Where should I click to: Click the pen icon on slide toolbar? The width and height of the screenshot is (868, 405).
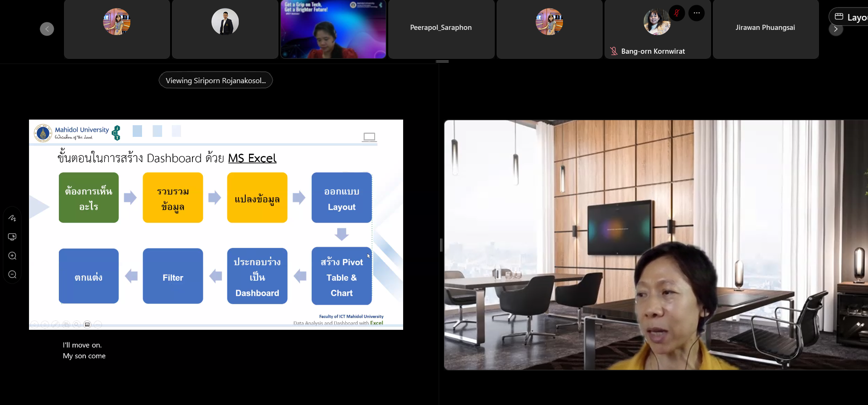[55, 325]
